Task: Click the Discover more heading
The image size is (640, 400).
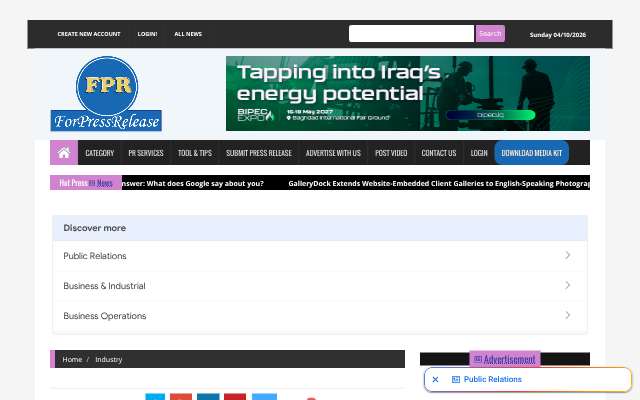Action: click(94, 228)
